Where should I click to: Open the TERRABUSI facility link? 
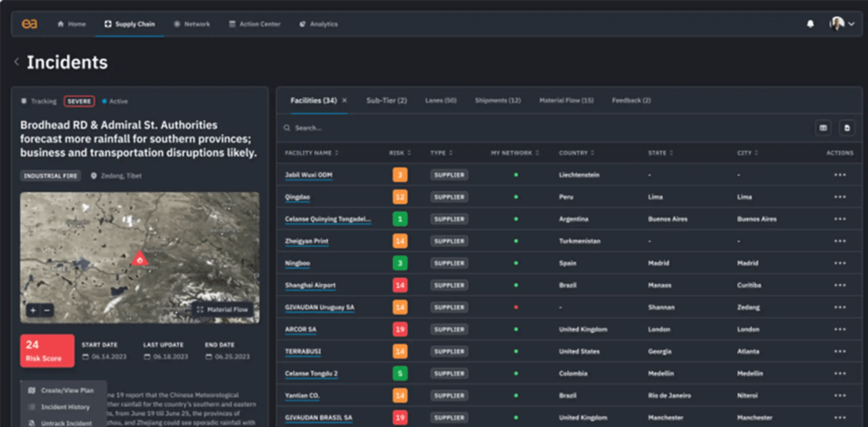coord(303,352)
